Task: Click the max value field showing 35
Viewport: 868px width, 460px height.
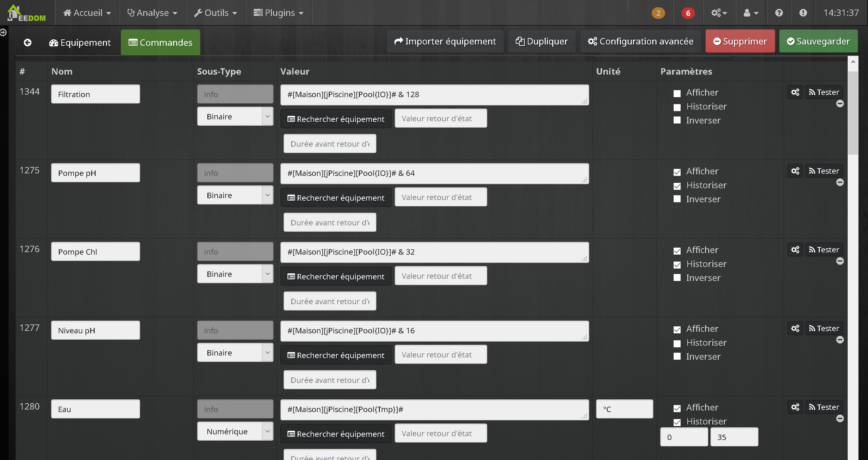Action: click(734, 437)
